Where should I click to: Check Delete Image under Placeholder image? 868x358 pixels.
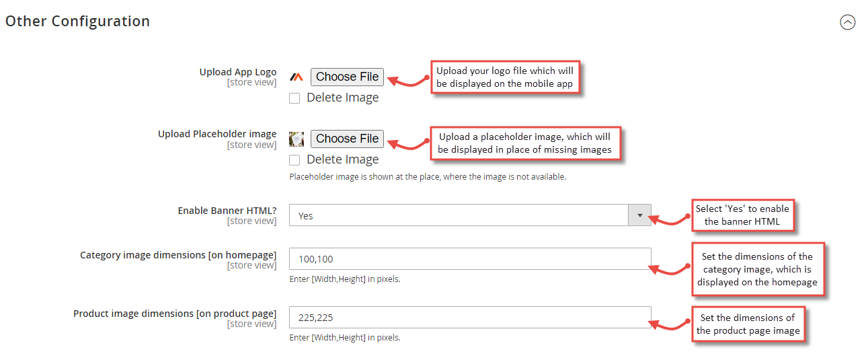pos(294,160)
